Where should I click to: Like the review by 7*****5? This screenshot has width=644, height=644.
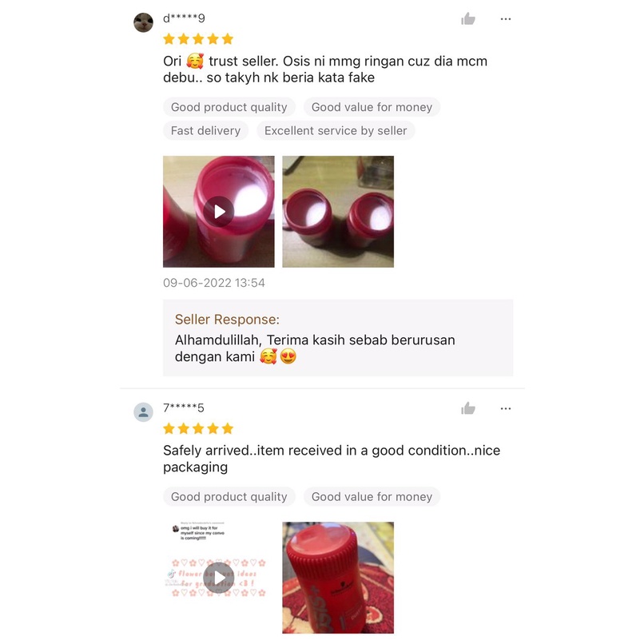pyautogui.click(x=467, y=408)
